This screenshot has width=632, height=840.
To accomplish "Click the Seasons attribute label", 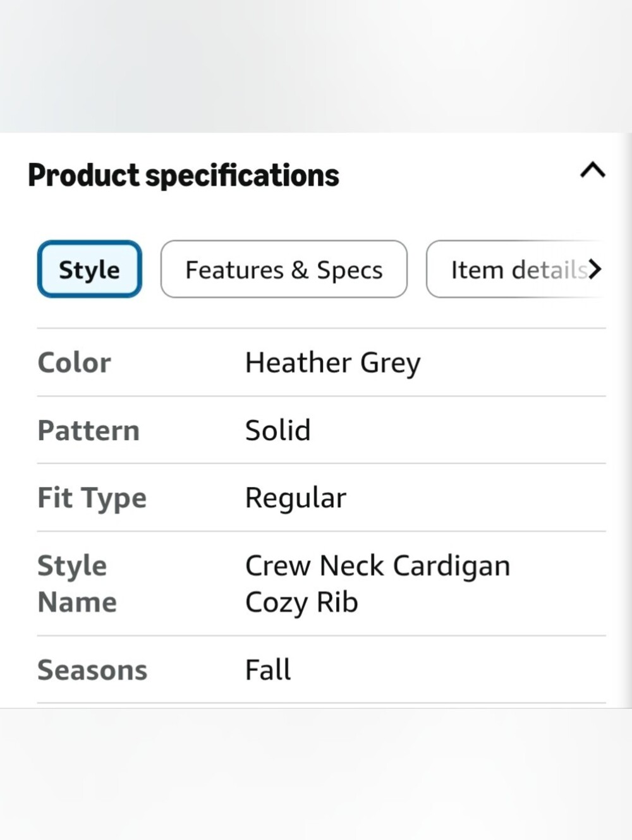I will pyautogui.click(x=92, y=670).
